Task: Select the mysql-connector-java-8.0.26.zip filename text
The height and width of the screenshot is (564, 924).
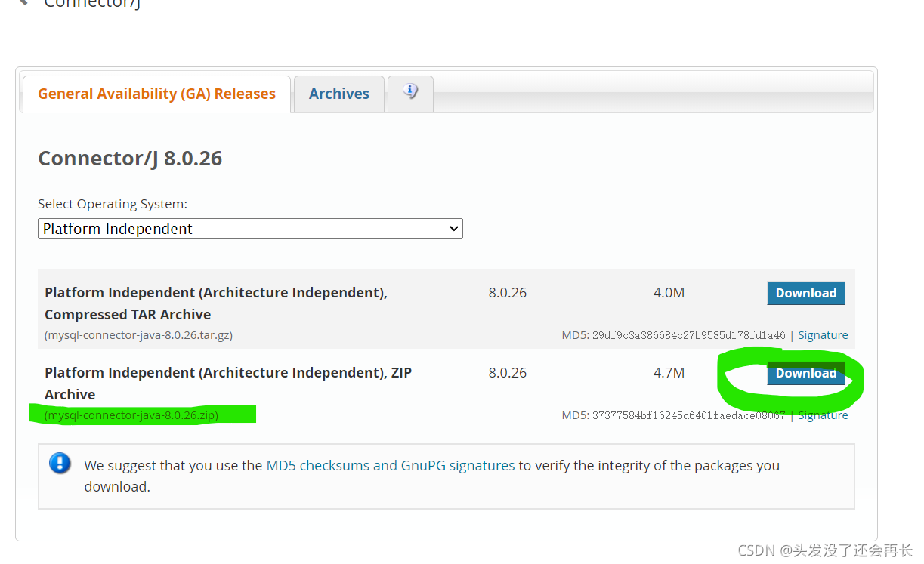Action: pyautogui.click(x=132, y=415)
